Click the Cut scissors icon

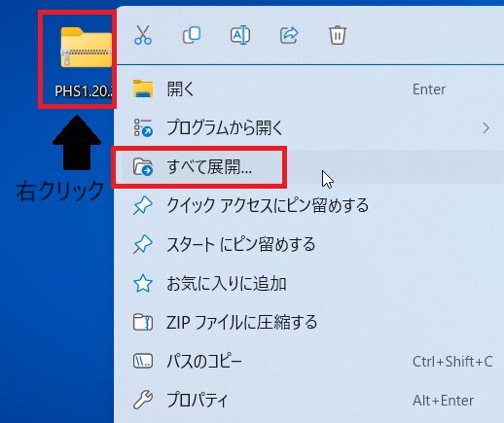coord(143,35)
